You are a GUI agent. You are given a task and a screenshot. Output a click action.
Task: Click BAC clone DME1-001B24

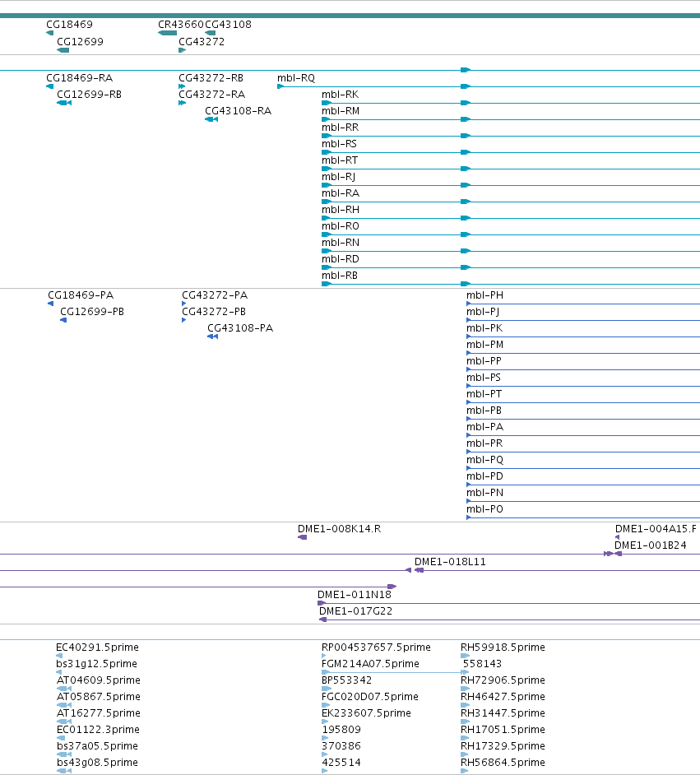[x=650, y=545]
